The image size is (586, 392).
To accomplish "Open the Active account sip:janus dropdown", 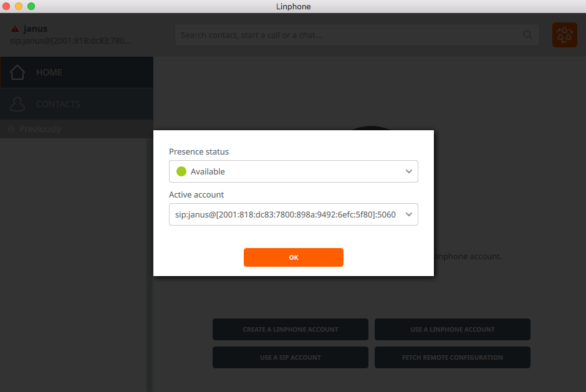I will click(x=294, y=214).
